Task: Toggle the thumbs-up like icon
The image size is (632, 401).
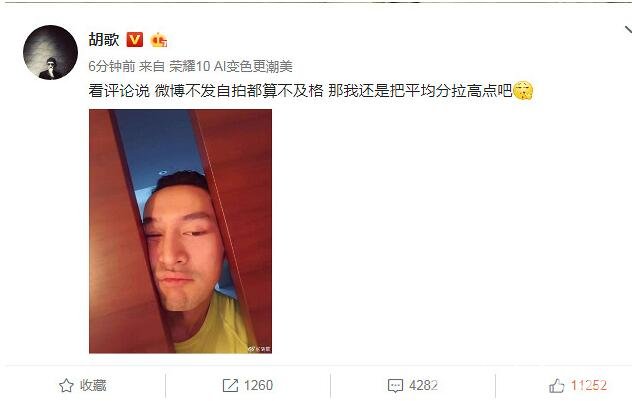Action: (x=557, y=386)
